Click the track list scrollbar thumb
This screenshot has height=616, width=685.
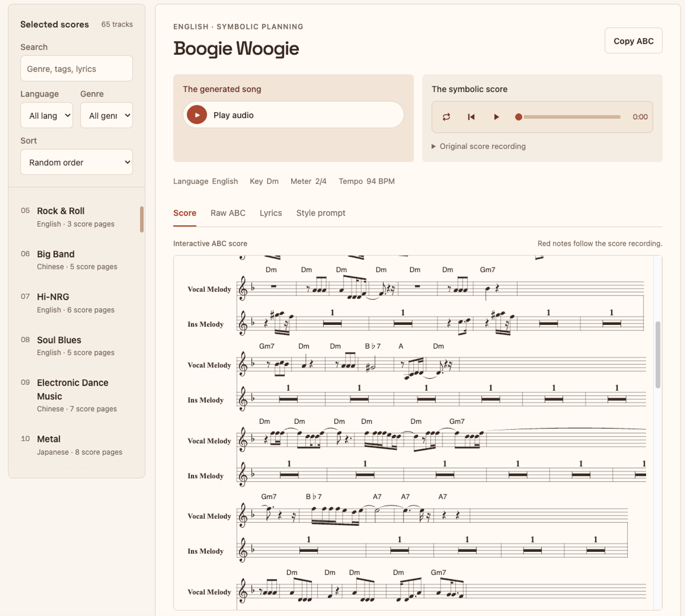142,219
